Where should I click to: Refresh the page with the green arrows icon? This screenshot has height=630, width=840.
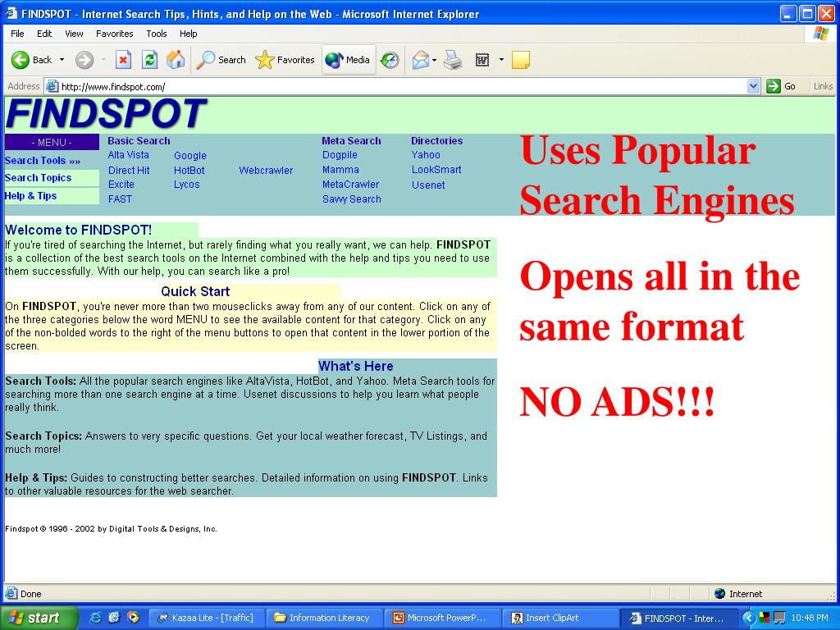click(149, 60)
